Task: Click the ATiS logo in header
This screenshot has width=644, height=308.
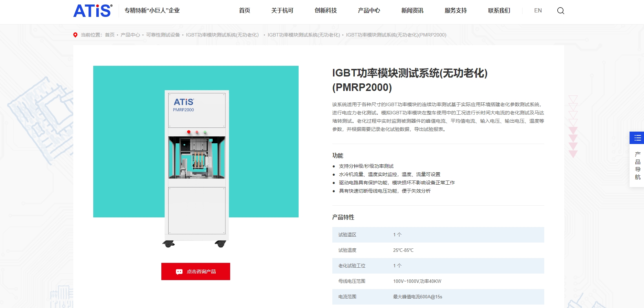Action: click(93, 11)
